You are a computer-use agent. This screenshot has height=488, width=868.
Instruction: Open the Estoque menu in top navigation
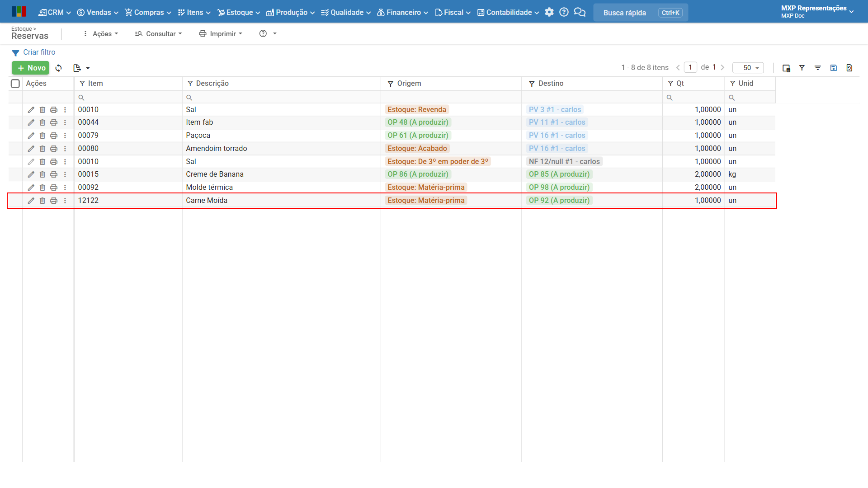239,13
